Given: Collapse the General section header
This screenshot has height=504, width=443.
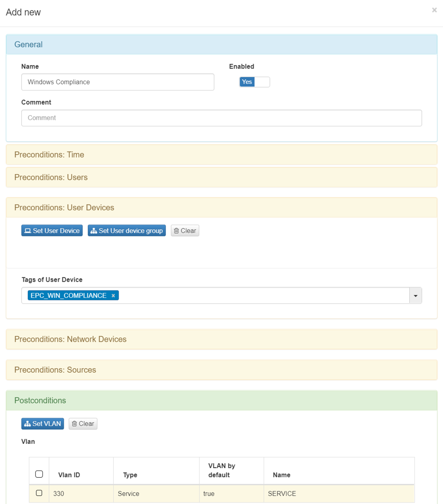Looking at the screenshot, I should [28, 44].
